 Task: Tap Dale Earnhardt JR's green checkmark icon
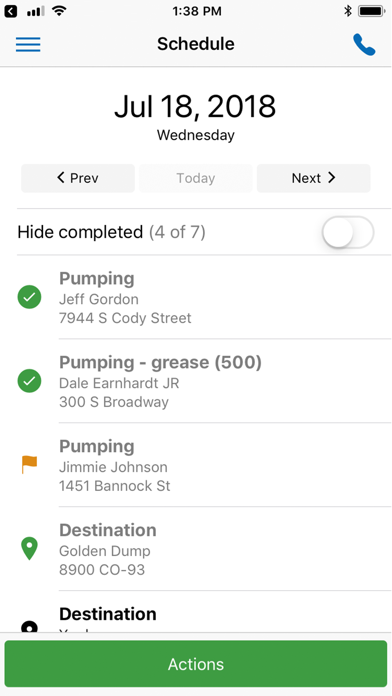click(29, 381)
